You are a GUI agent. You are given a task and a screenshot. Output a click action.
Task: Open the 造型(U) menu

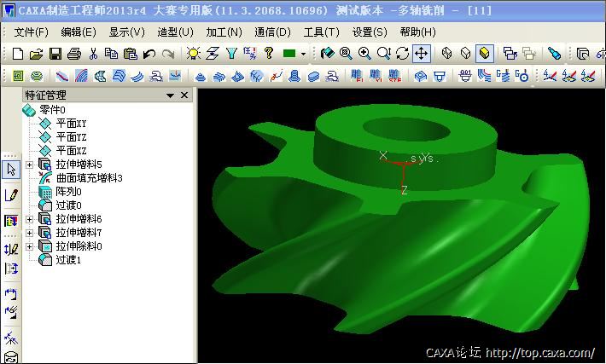pyautogui.click(x=175, y=32)
